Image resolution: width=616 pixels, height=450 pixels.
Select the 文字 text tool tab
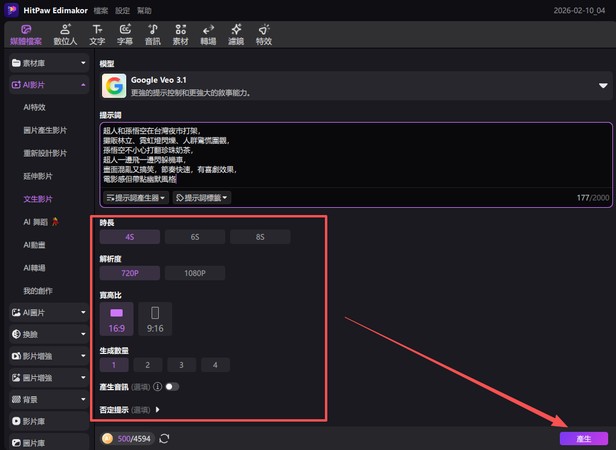[x=97, y=35]
